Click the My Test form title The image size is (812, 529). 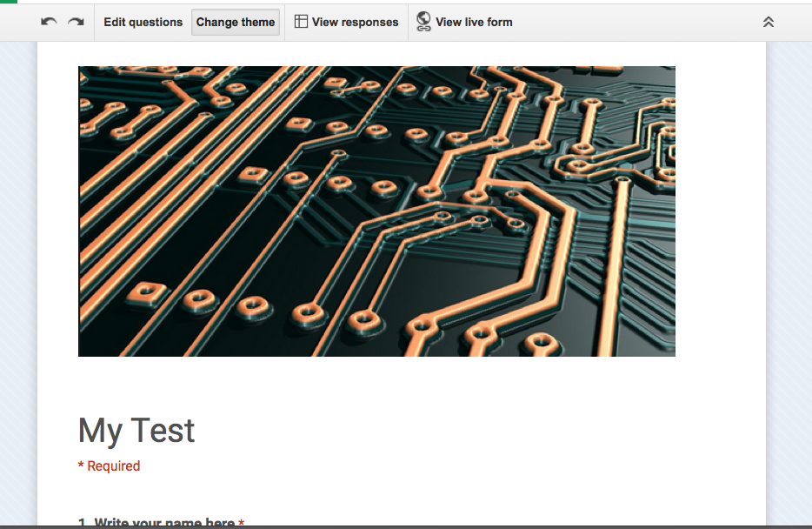click(x=136, y=430)
